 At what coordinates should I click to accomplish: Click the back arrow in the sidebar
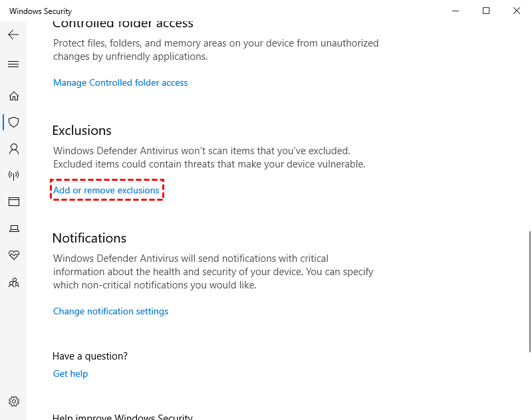coord(13,35)
